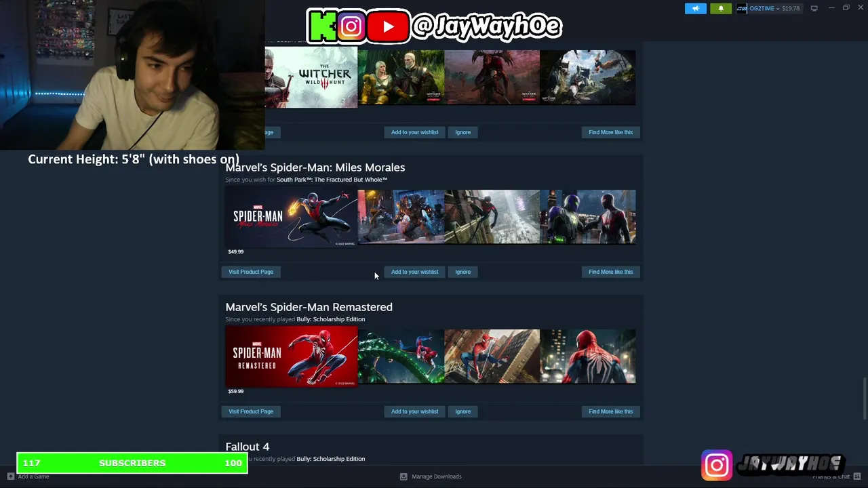
Task: Open the Miles Morales game title
Action: point(315,167)
